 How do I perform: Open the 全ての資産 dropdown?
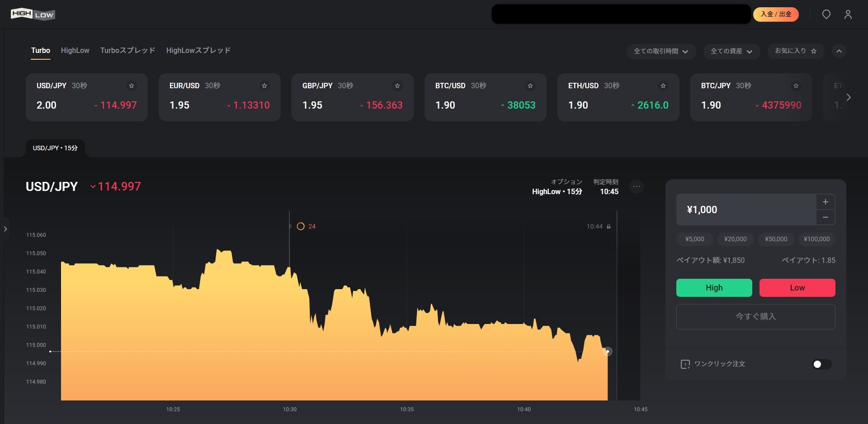[x=731, y=52]
